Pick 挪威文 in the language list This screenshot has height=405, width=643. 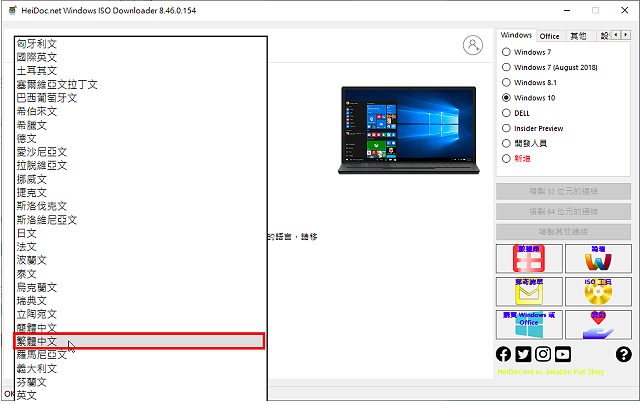tap(141, 179)
